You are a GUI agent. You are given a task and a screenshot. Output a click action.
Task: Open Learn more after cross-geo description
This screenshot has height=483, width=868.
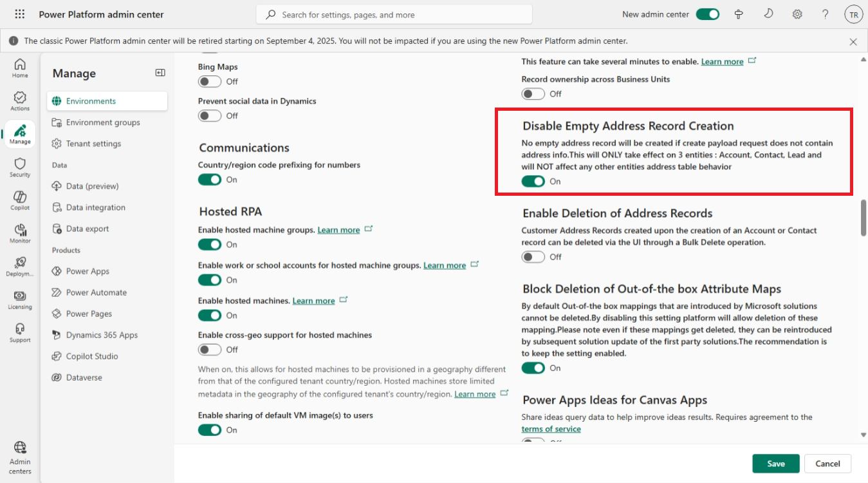475,394
